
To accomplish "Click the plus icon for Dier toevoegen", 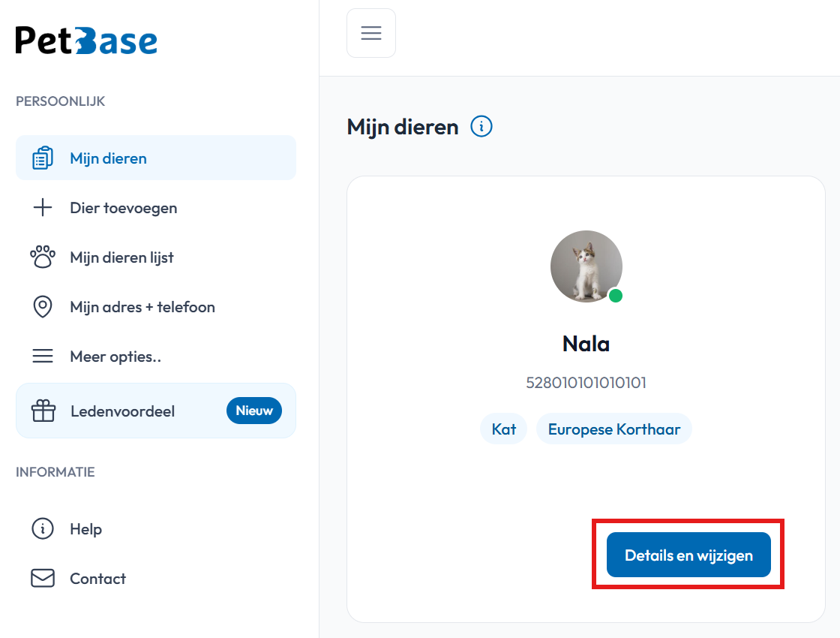I will (x=43, y=207).
